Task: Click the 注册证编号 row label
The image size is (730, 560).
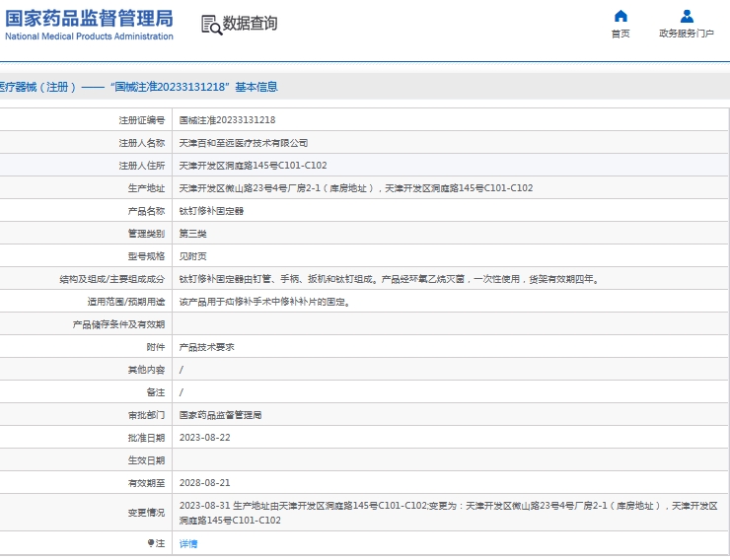Action: tap(141, 120)
